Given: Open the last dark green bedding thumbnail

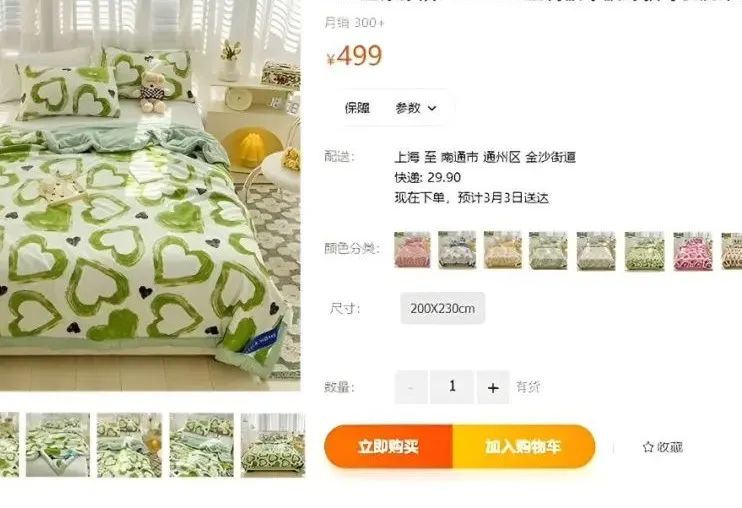Looking at the screenshot, I should [x=273, y=445].
